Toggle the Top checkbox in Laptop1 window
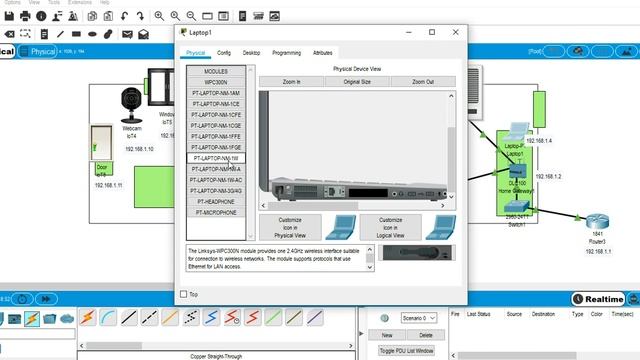 coord(184,294)
